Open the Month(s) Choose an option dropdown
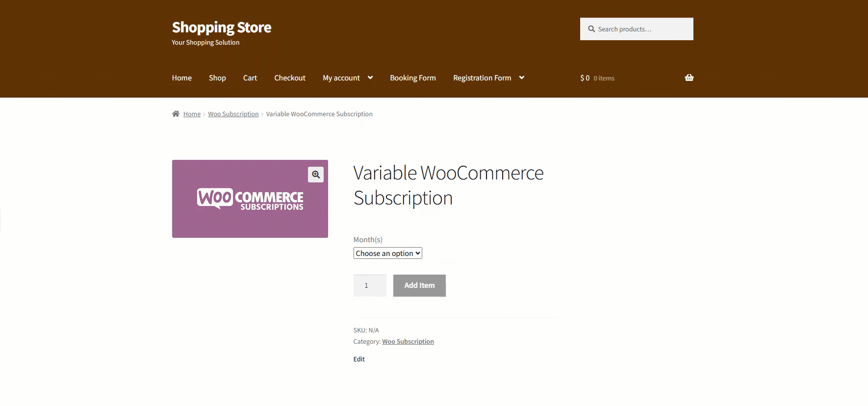Image resolution: width=868 pixels, height=406 pixels. click(387, 253)
